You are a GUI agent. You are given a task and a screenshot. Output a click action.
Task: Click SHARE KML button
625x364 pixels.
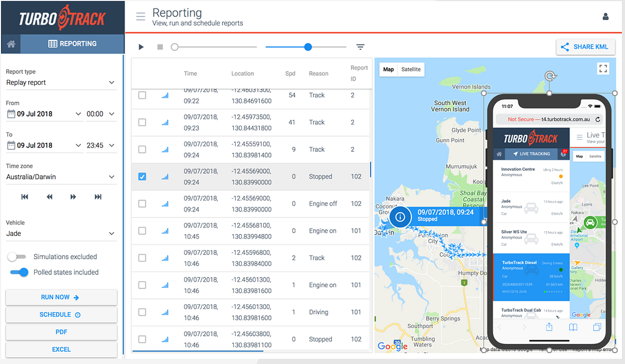click(x=585, y=47)
